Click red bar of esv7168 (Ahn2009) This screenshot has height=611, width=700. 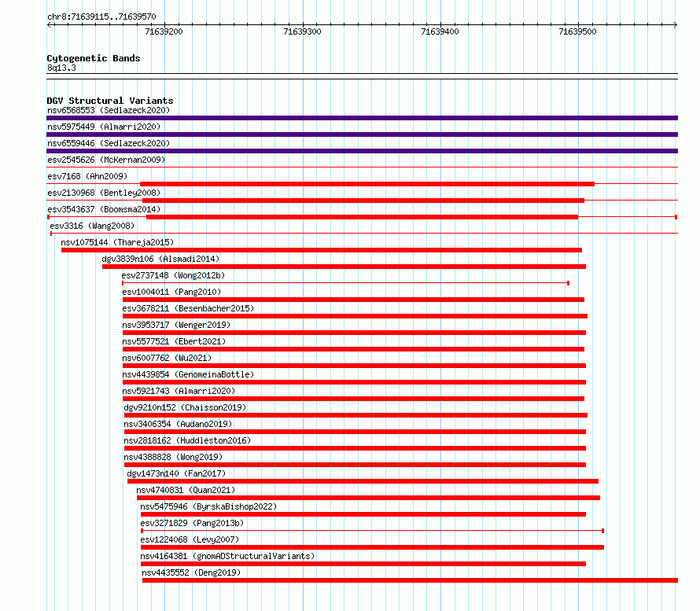(x=367, y=184)
